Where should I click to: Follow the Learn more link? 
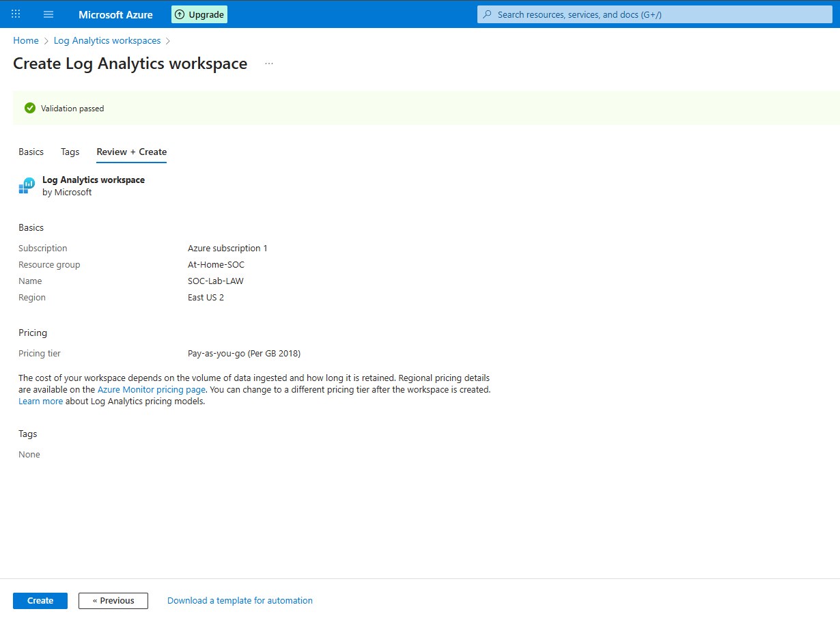pyautogui.click(x=40, y=401)
